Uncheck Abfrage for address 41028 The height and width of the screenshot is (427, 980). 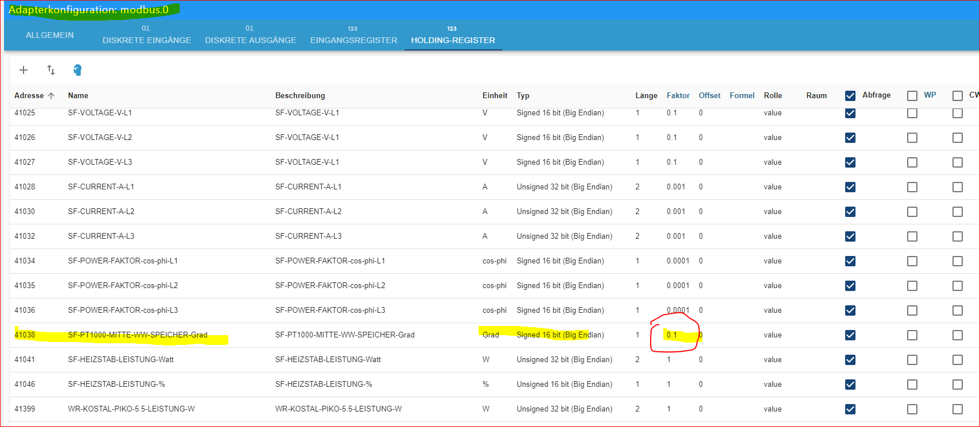pyautogui.click(x=850, y=187)
